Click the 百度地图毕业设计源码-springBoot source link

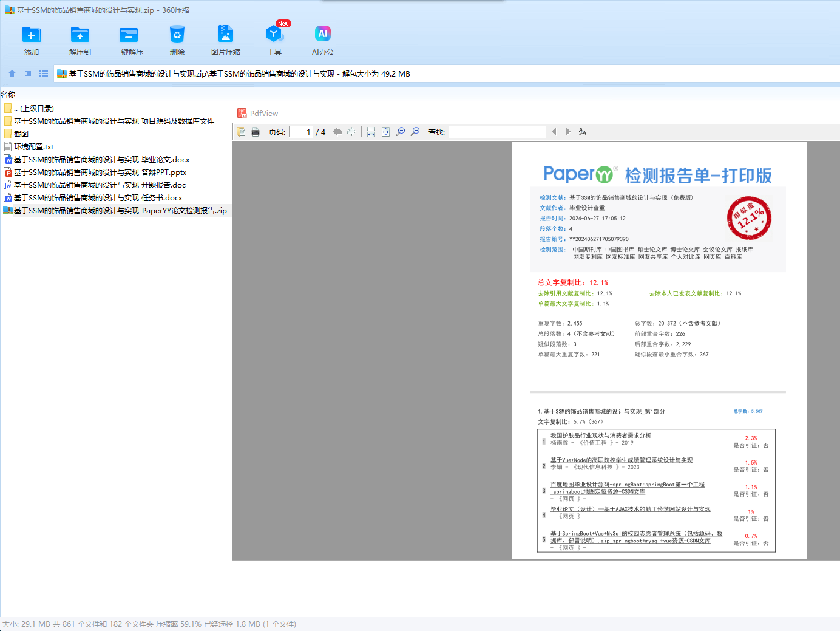pyautogui.click(x=628, y=488)
